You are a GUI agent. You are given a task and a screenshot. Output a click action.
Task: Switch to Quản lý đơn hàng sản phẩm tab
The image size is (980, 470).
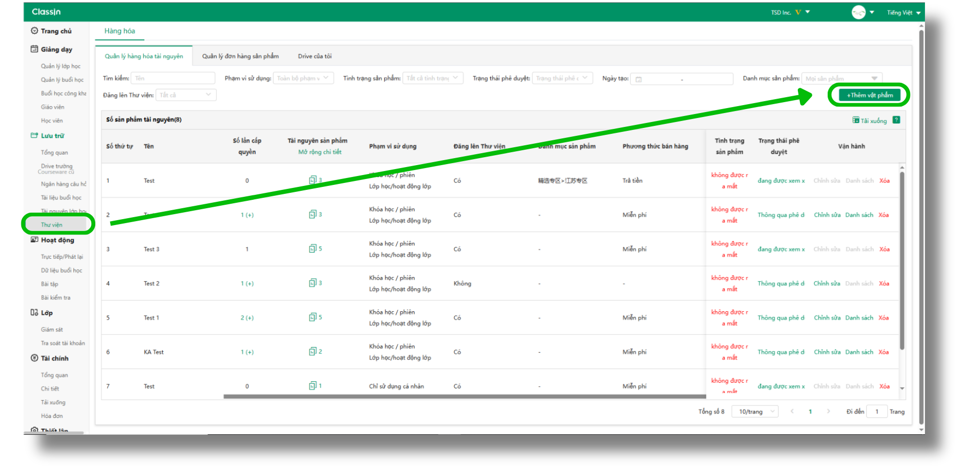(240, 57)
